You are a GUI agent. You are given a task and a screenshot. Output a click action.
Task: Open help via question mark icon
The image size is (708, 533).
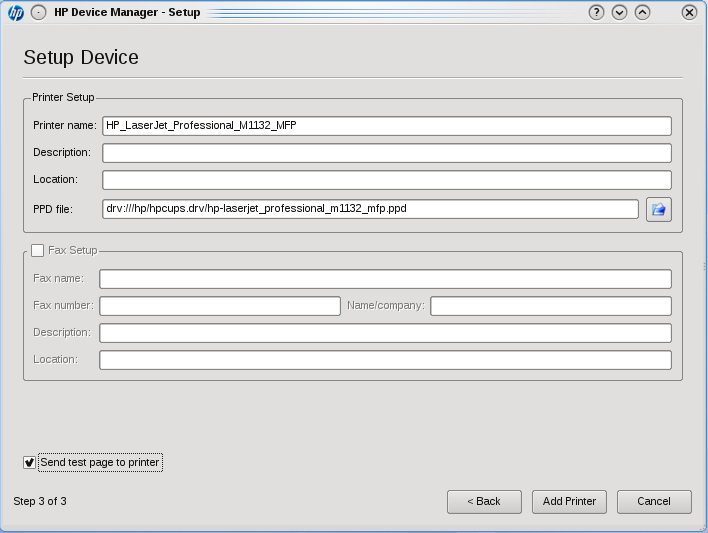tap(596, 12)
